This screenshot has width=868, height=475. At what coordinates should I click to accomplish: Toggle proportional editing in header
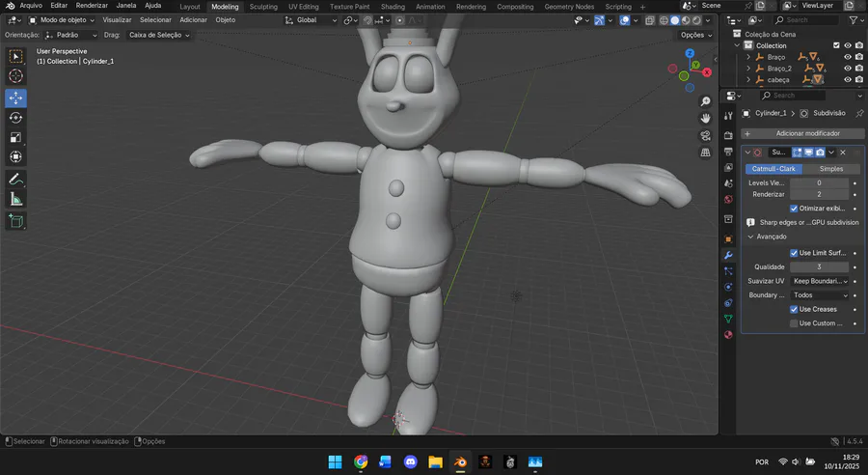[x=399, y=20]
